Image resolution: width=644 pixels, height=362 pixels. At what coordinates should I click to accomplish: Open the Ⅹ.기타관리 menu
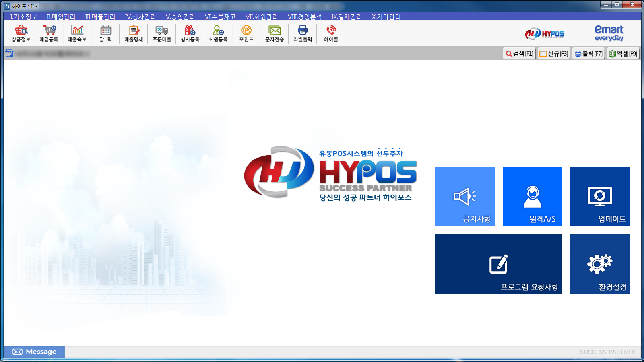386,17
